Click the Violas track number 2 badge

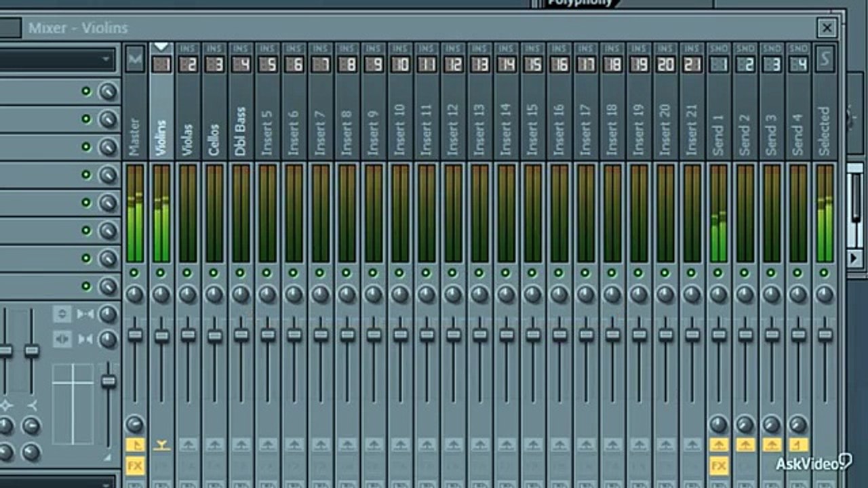tap(188, 64)
